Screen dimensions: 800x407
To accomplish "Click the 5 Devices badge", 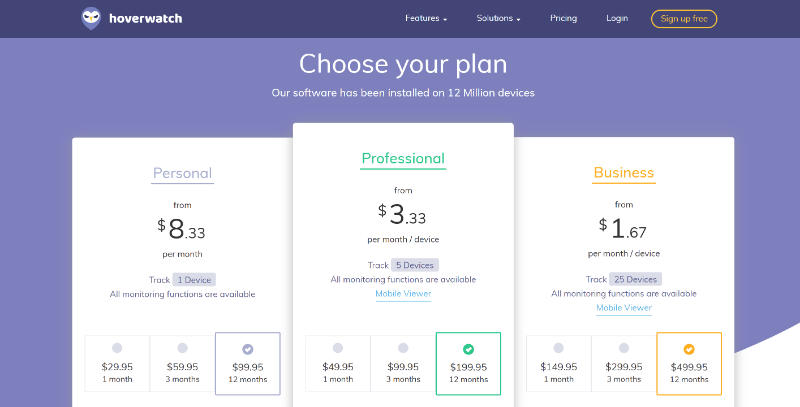I will (x=415, y=265).
